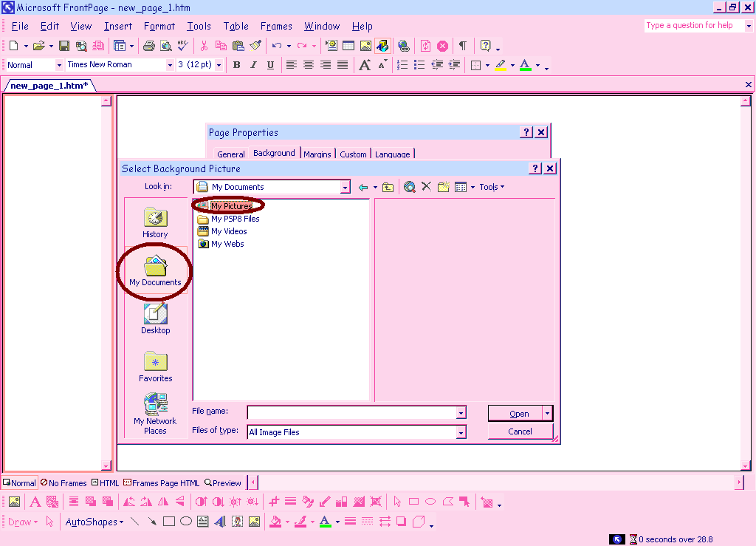Select My PSP8 Files folder
Screen dimensions: 756x546
coord(229,219)
